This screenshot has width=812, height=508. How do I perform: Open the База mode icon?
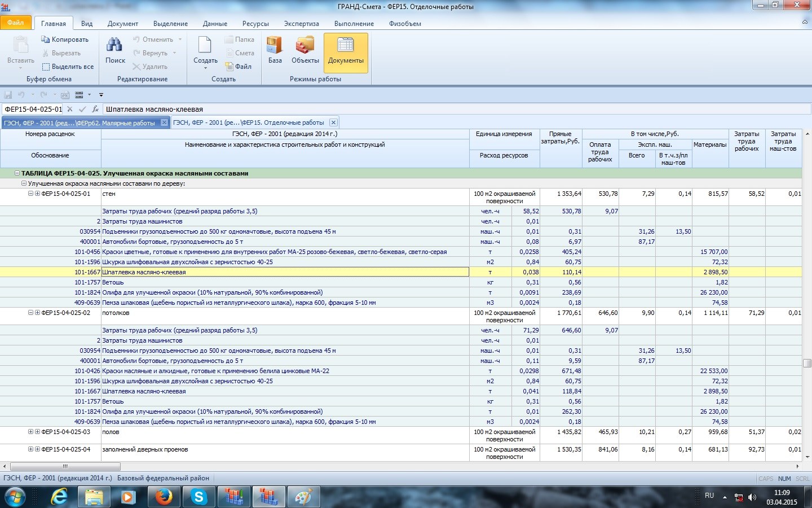coord(275,46)
